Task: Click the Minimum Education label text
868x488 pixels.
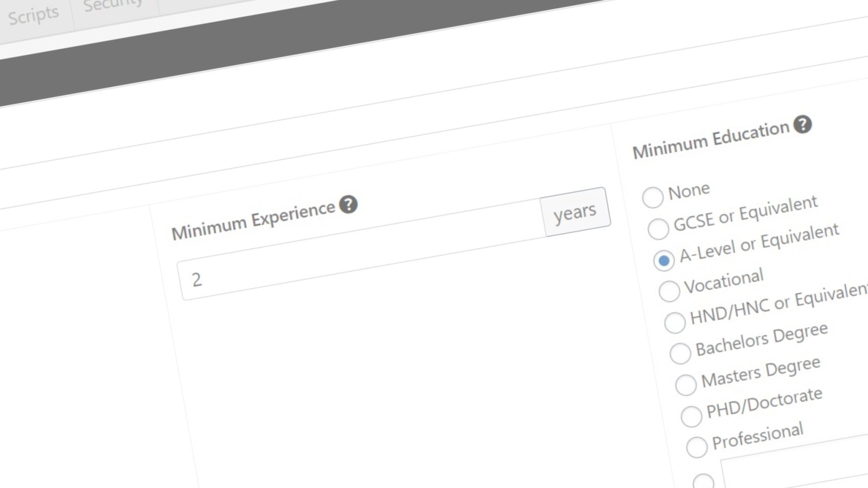Action: tap(711, 140)
